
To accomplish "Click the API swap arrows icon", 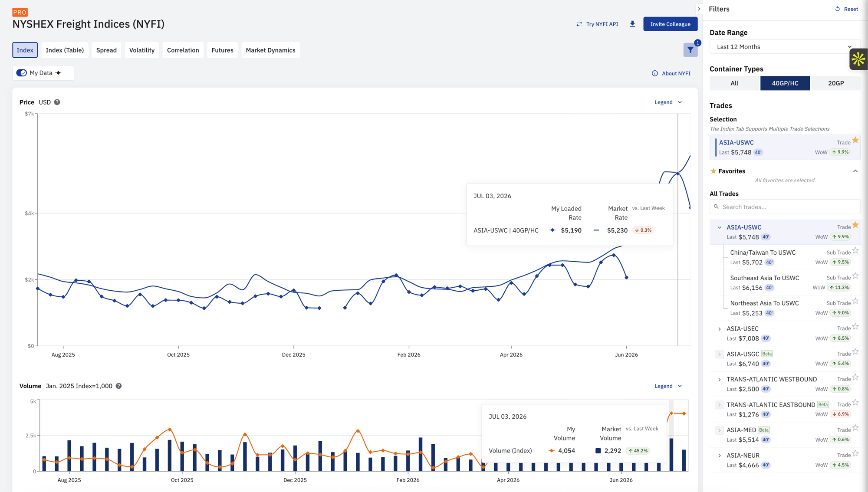I will [579, 24].
